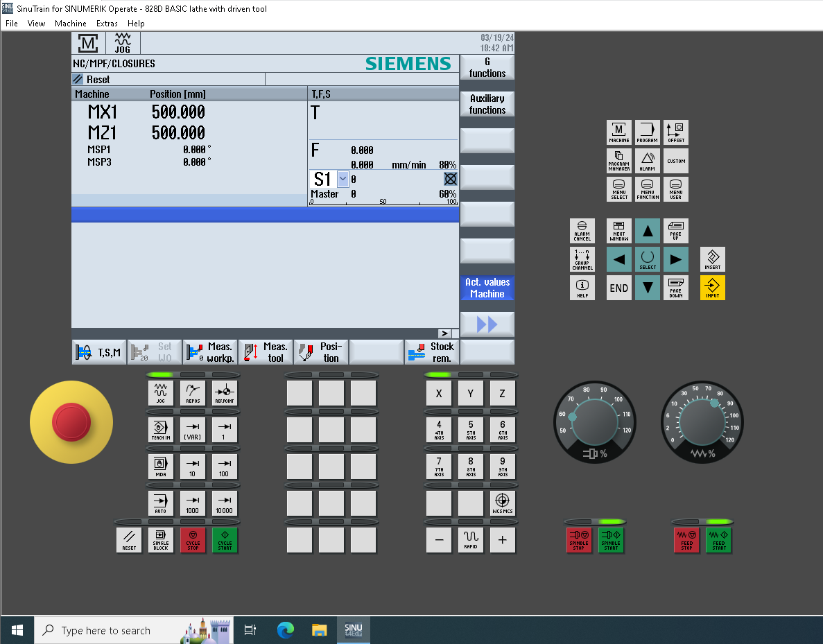This screenshot has width=823, height=644.
Task: Expand more softkeys double arrow
Action: 487,324
